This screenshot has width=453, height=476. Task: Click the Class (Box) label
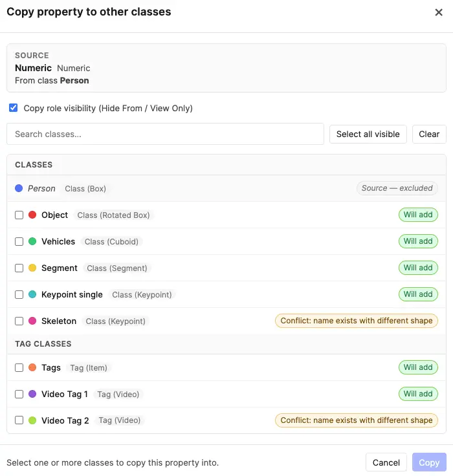click(x=85, y=189)
